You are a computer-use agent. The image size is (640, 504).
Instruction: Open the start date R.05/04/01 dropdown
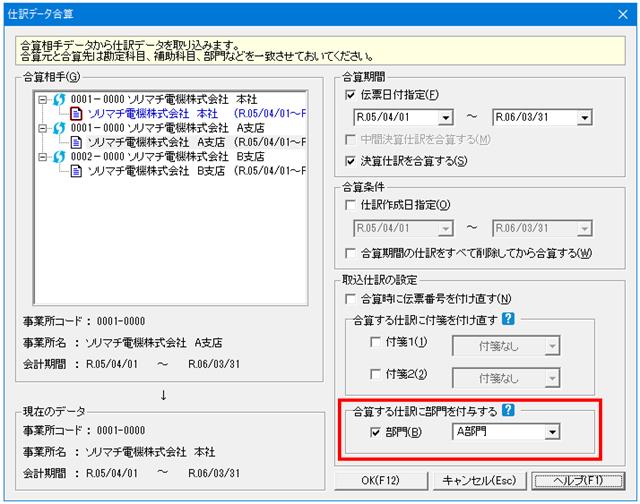pyautogui.click(x=446, y=118)
